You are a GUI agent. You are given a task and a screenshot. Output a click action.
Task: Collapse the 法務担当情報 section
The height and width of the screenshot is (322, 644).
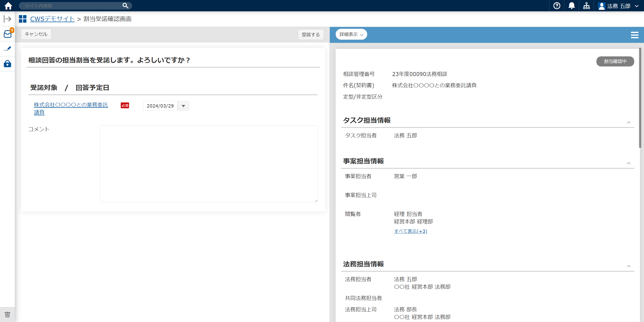tap(628, 266)
